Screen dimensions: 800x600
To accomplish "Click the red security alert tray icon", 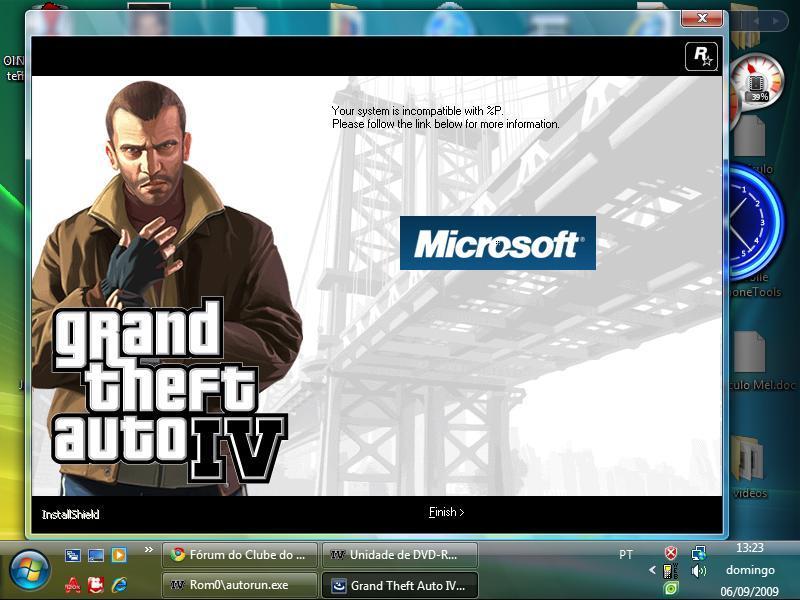I will [672, 553].
